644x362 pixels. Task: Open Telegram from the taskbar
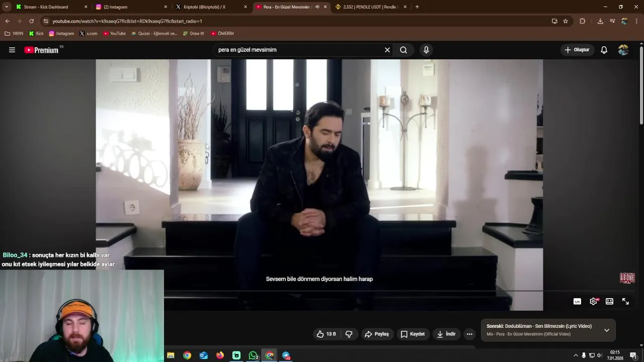coord(286,355)
